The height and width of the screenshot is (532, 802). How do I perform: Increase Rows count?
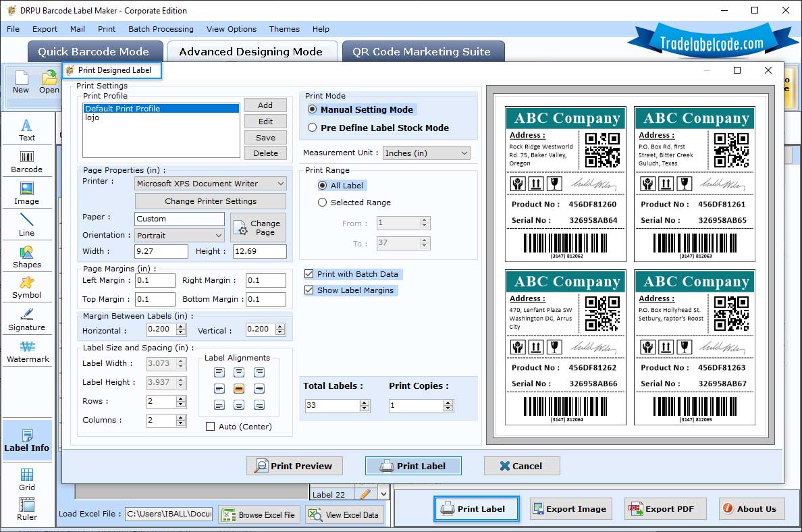pyautogui.click(x=180, y=398)
